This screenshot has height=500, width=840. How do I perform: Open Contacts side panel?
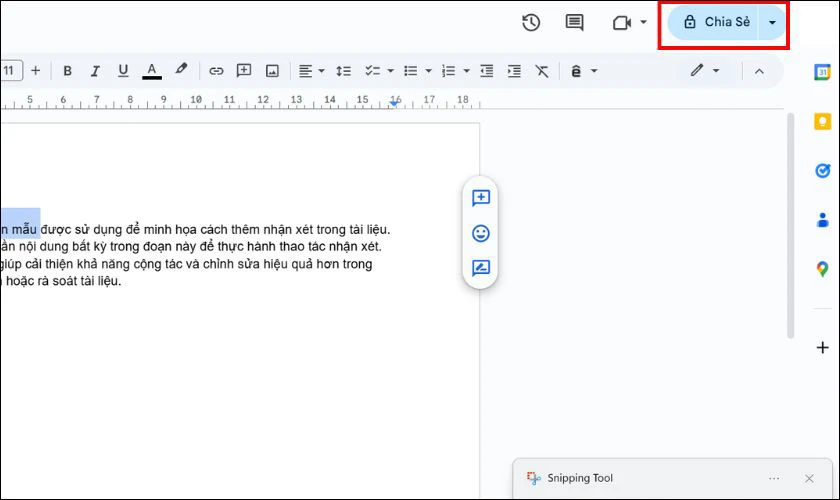pyautogui.click(x=822, y=220)
